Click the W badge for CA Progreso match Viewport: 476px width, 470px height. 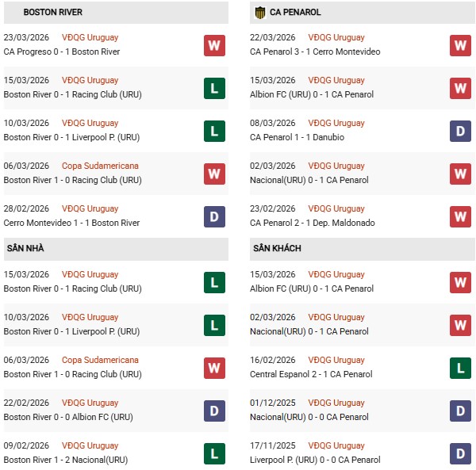214,45
